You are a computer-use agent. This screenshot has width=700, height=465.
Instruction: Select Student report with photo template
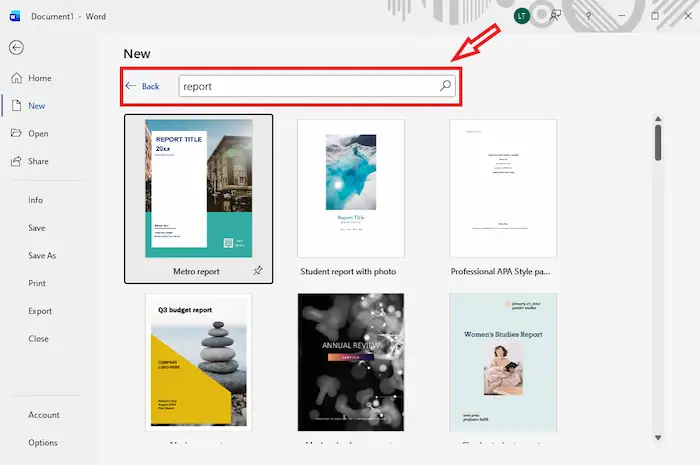[351, 188]
